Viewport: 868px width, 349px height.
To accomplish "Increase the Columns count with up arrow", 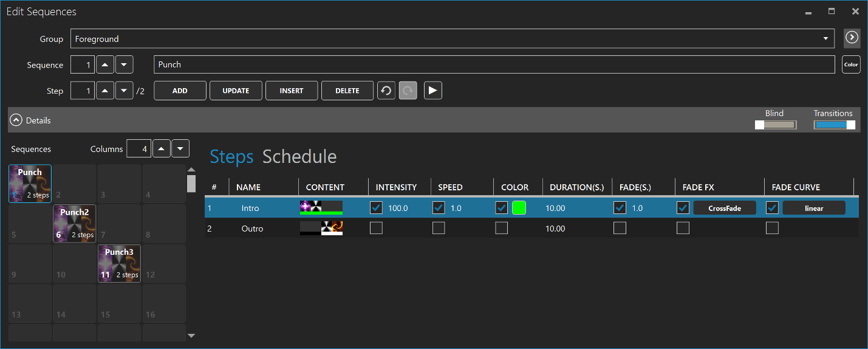I will coord(161,148).
